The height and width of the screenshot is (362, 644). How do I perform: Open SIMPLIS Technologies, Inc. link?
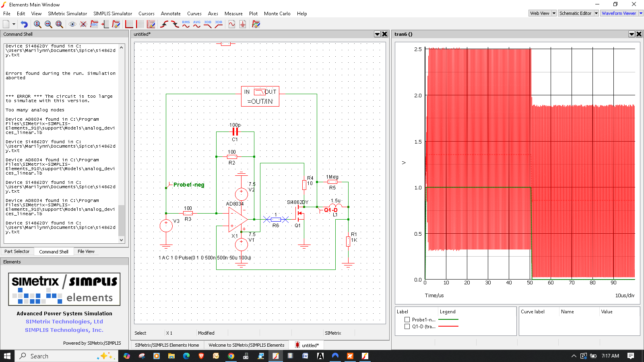tap(64, 330)
